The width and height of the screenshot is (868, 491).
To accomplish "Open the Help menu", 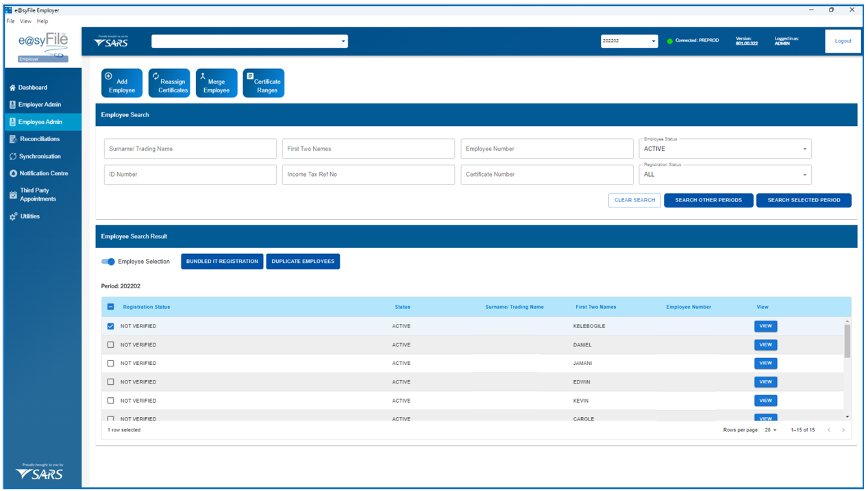I will [x=42, y=21].
